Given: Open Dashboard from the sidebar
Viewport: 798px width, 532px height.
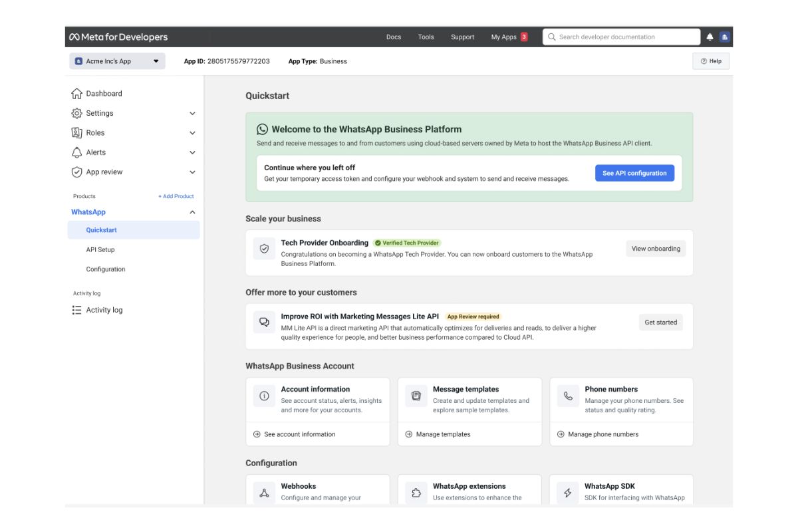Looking at the screenshot, I should [x=104, y=94].
